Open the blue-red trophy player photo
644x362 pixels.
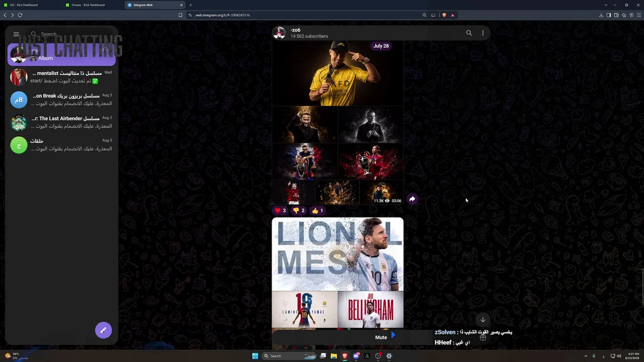[x=304, y=161]
